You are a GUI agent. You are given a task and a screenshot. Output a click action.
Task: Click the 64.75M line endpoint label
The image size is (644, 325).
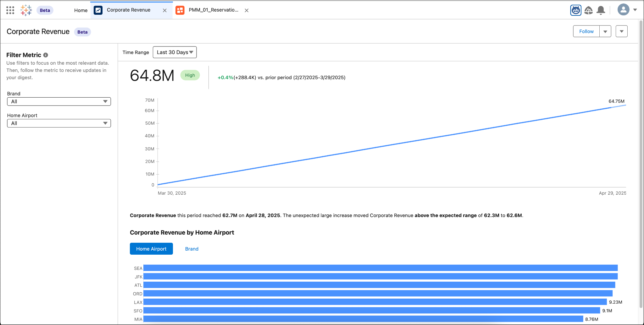[616, 101]
